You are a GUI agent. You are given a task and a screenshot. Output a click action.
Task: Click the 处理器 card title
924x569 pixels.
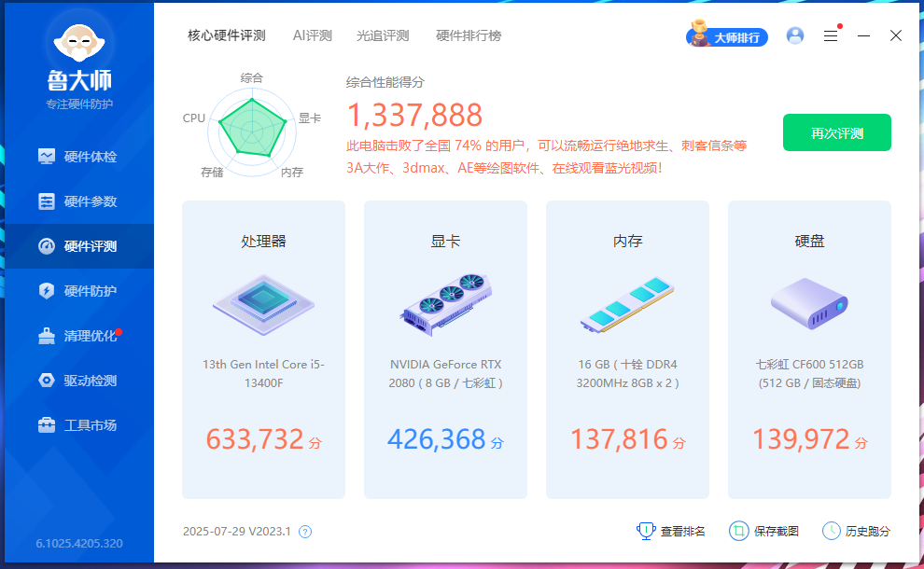tap(263, 241)
